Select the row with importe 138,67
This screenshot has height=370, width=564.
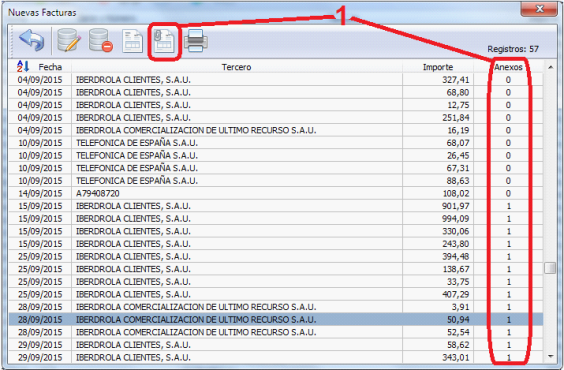[276, 269]
